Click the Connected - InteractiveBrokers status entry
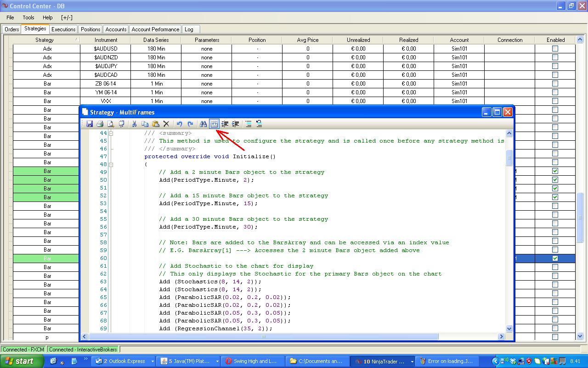588x368 pixels. click(83, 350)
